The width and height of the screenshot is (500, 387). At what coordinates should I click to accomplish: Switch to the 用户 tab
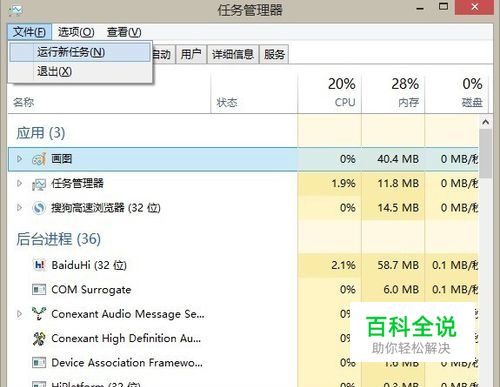click(x=191, y=54)
